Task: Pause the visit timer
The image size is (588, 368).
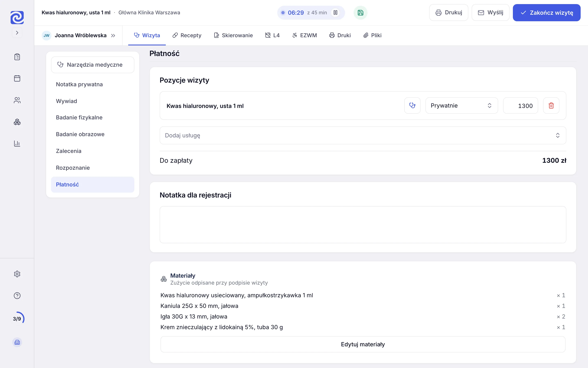Action: tap(335, 12)
